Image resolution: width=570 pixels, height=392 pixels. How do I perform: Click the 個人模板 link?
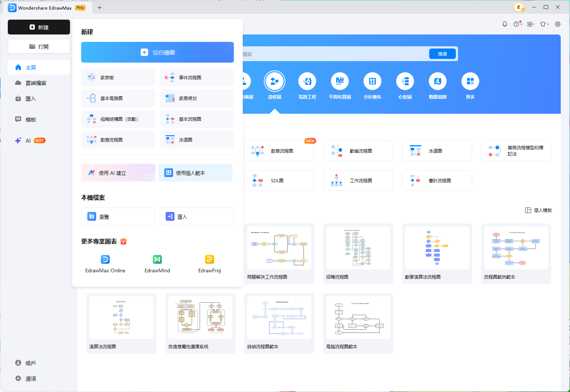538,210
